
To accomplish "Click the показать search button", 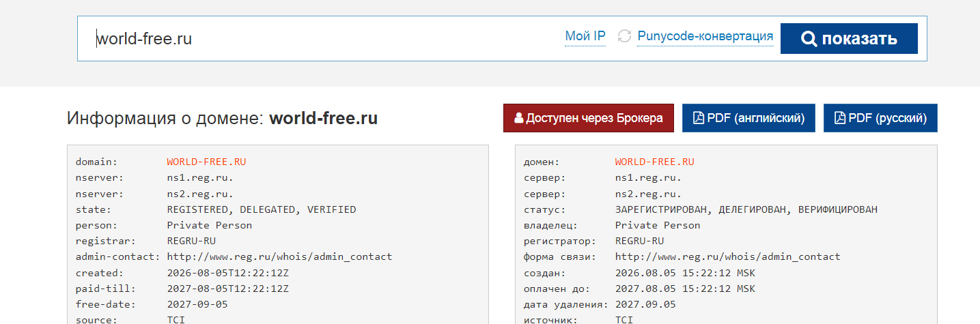I will (849, 38).
